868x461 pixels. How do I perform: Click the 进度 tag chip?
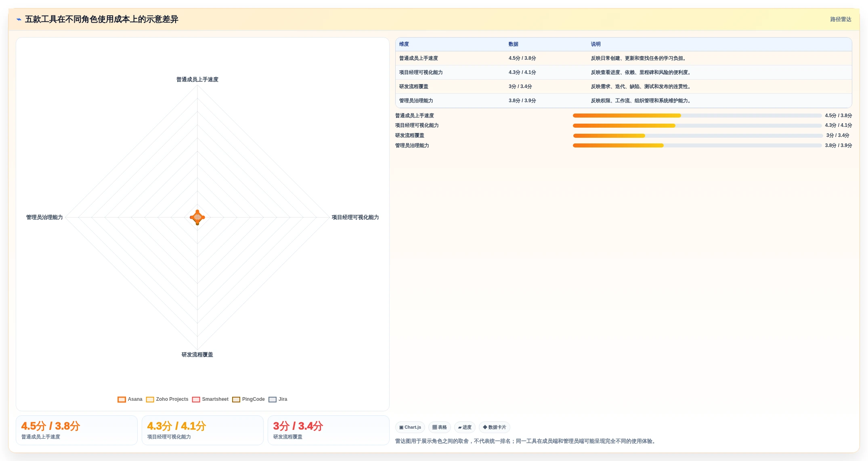(465, 427)
